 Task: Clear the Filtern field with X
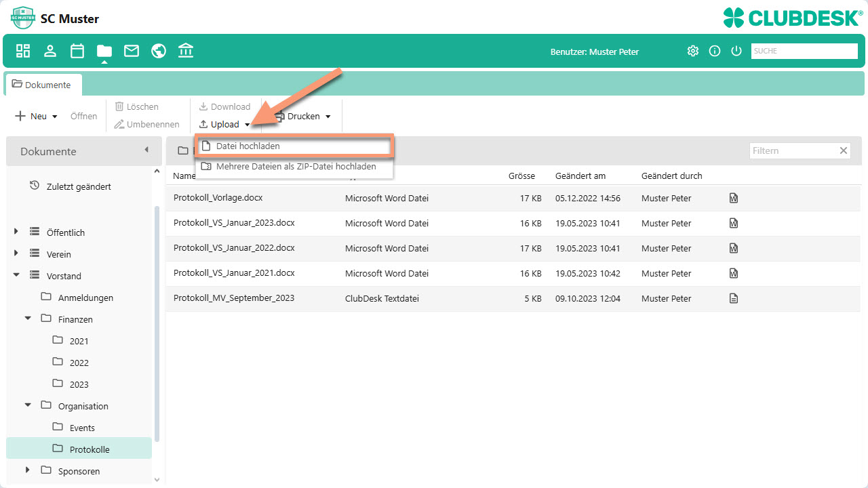click(x=844, y=150)
